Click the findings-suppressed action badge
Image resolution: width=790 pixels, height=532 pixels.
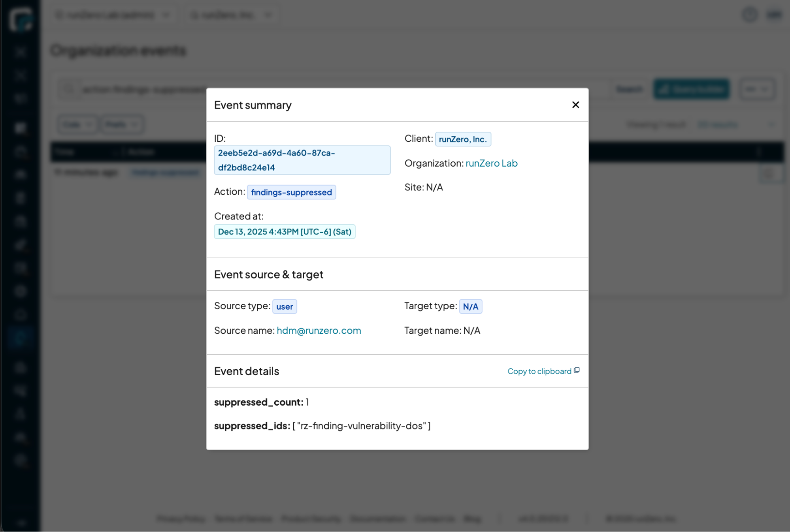[x=291, y=192]
